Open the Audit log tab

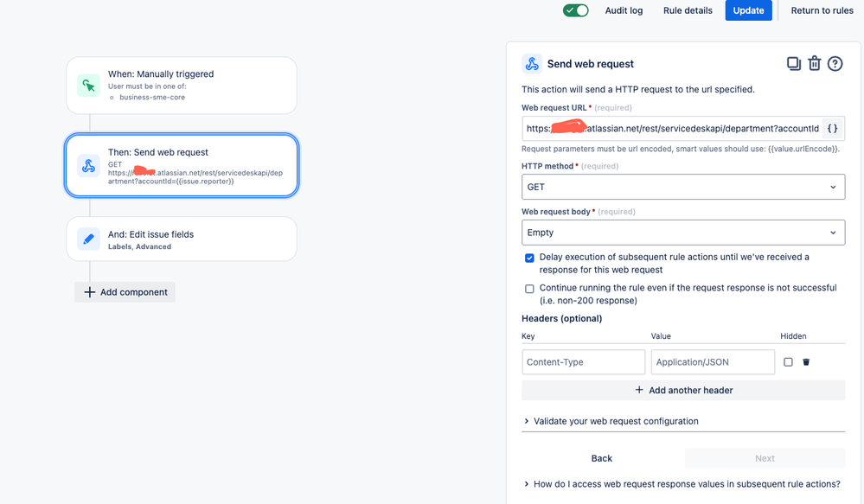[x=624, y=10]
